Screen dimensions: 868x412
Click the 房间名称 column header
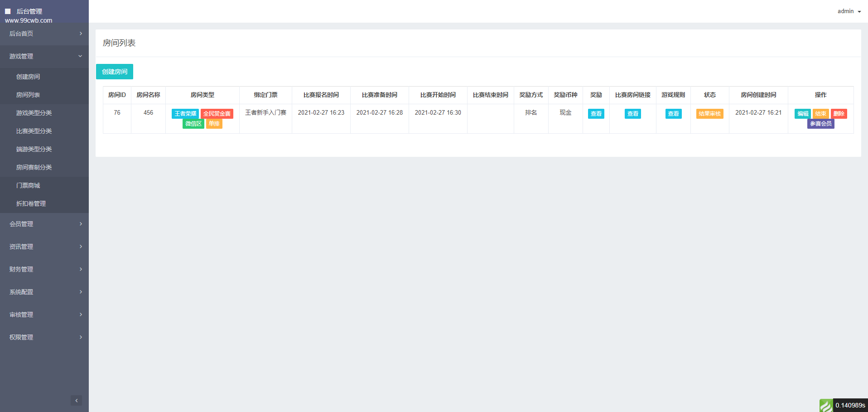[x=148, y=95]
